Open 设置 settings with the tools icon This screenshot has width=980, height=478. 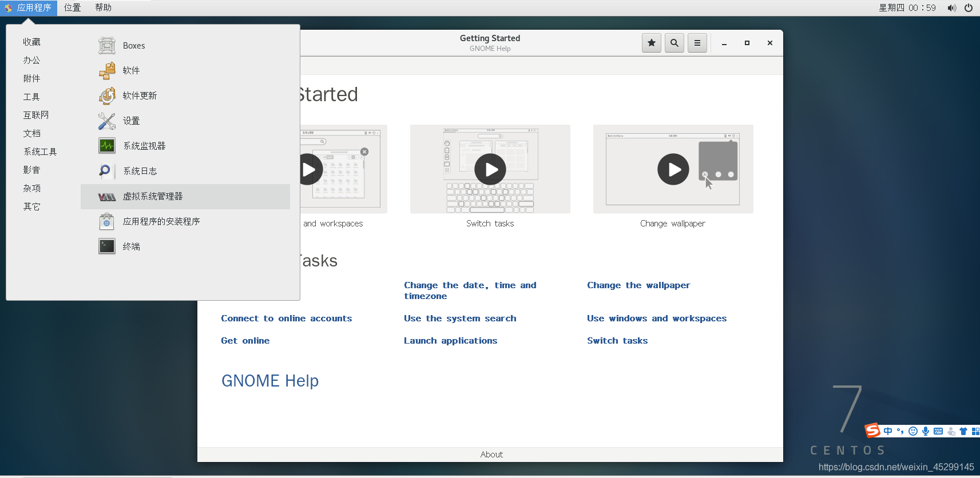click(x=107, y=121)
